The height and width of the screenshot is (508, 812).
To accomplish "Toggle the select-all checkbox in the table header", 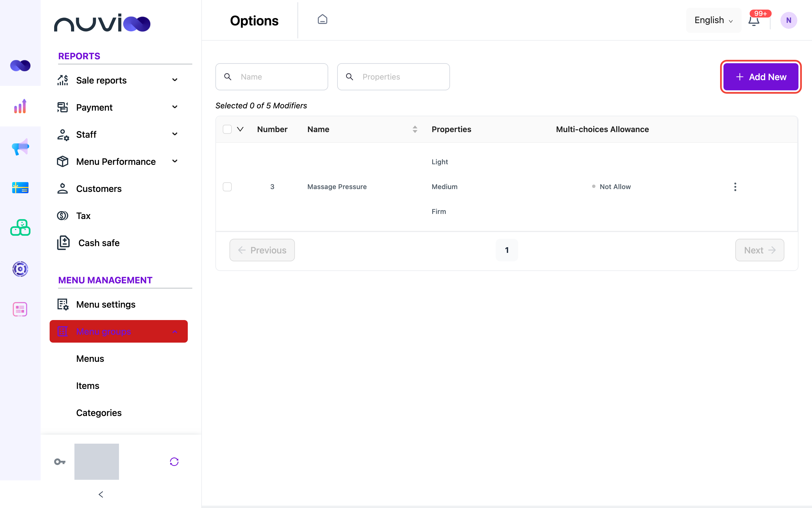I will pos(227,129).
